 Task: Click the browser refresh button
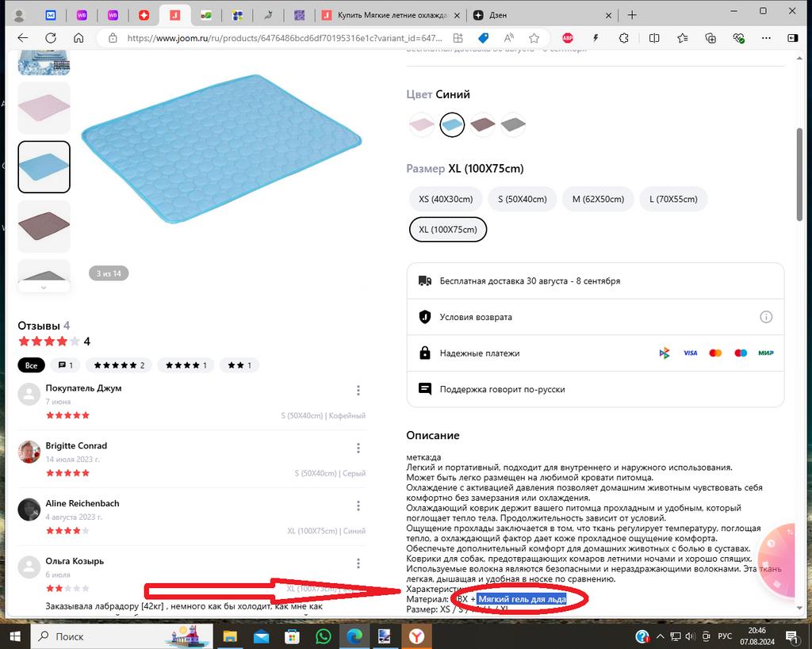51,37
